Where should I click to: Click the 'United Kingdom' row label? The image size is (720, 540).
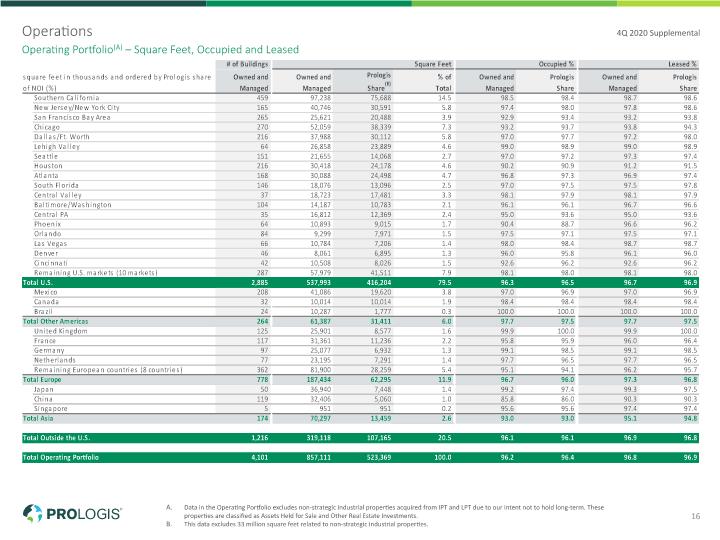pyautogui.click(x=61, y=331)
